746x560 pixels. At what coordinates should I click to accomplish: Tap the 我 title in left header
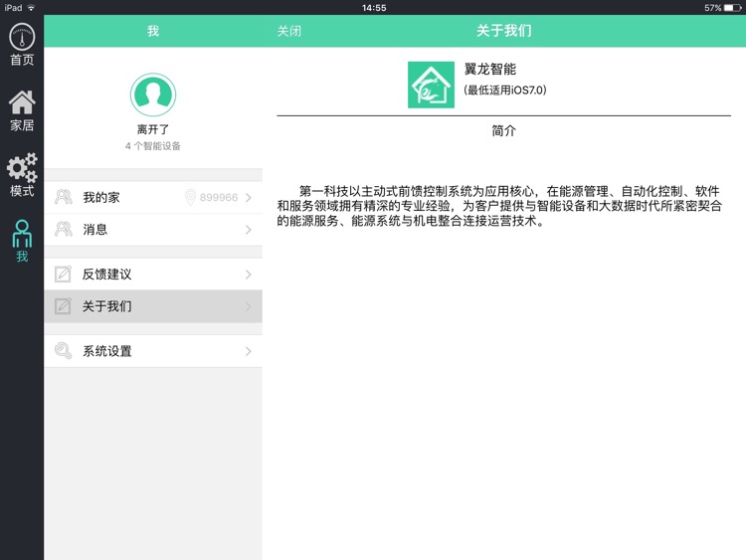153,31
